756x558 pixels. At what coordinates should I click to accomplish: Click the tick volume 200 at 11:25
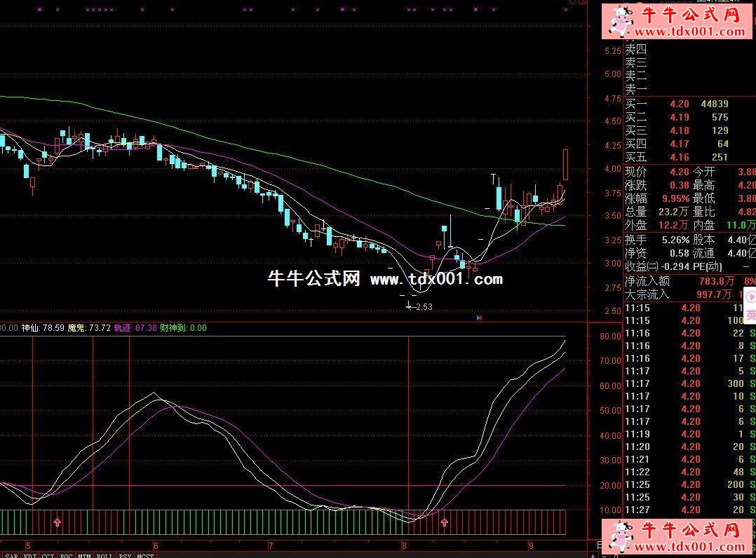point(736,484)
